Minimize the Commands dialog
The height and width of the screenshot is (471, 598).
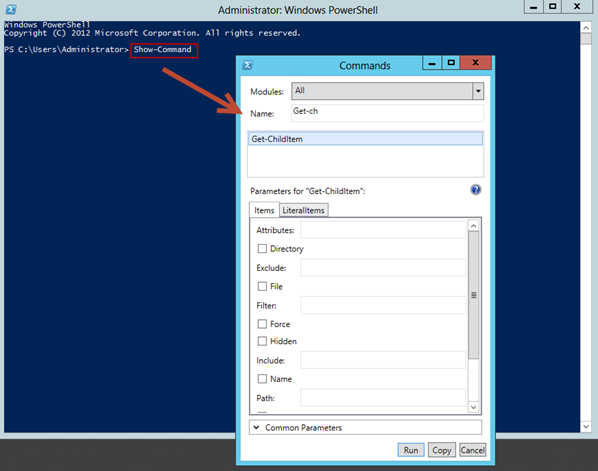432,63
